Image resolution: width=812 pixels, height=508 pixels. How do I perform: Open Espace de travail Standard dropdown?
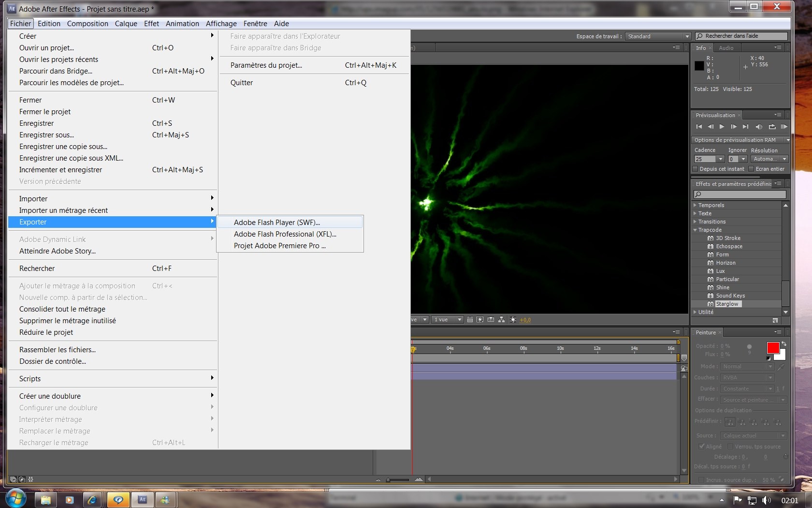pyautogui.click(x=658, y=36)
